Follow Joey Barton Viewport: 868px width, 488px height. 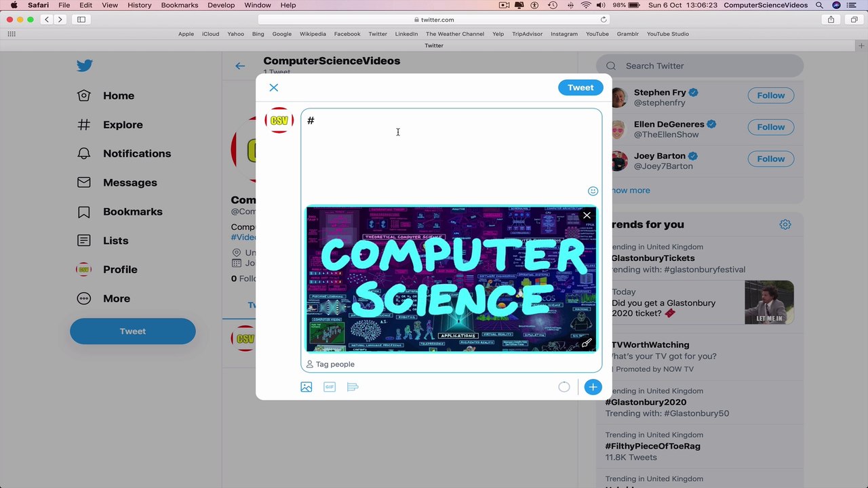[771, 159]
